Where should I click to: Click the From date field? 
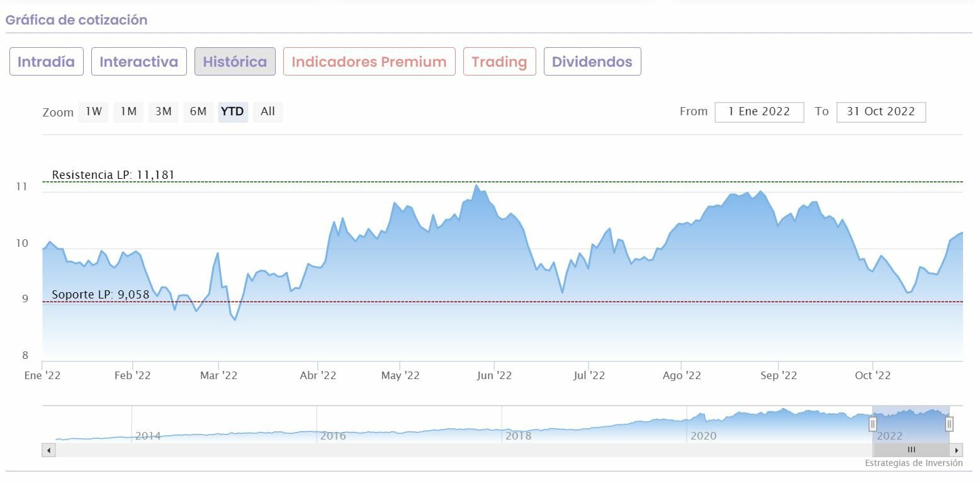click(759, 111)
